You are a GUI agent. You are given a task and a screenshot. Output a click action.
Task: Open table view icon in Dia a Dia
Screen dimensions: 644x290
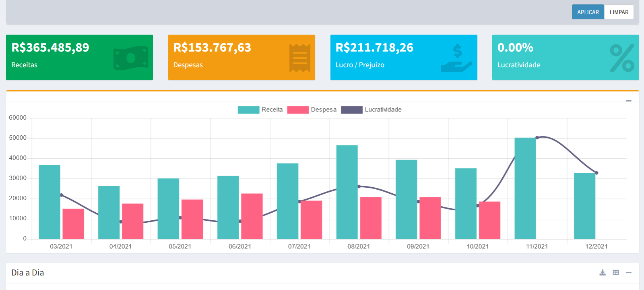(x=616, y=273)
